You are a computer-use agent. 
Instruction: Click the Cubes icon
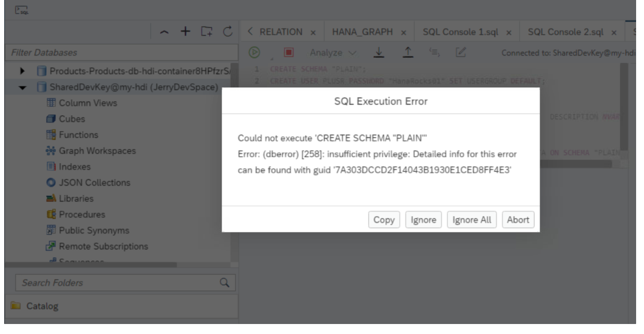[x=52, y=119]
